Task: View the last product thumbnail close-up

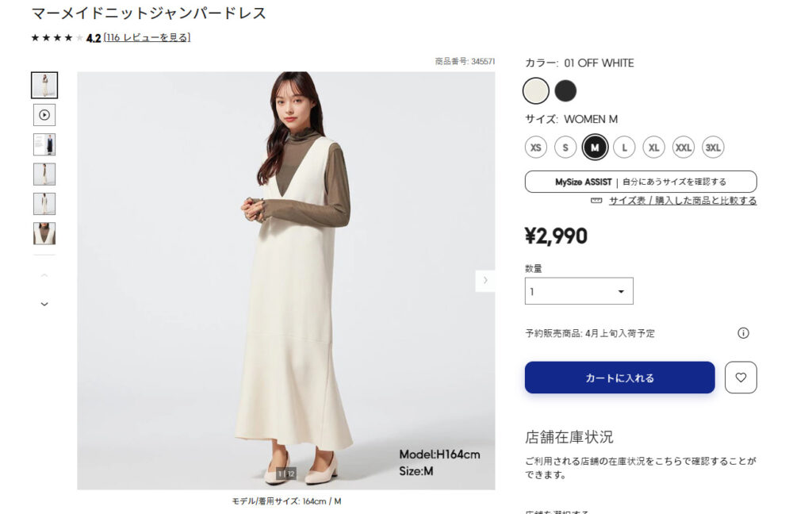Action: 44,233
